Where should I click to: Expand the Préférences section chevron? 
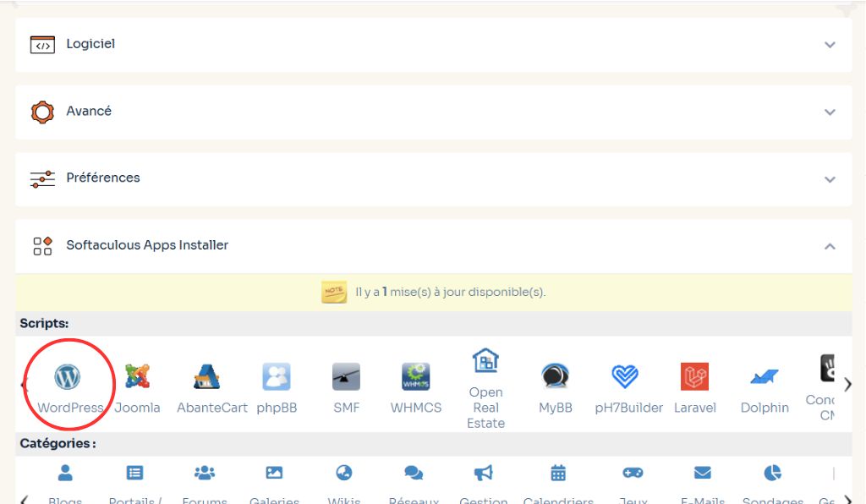[830, 179]
